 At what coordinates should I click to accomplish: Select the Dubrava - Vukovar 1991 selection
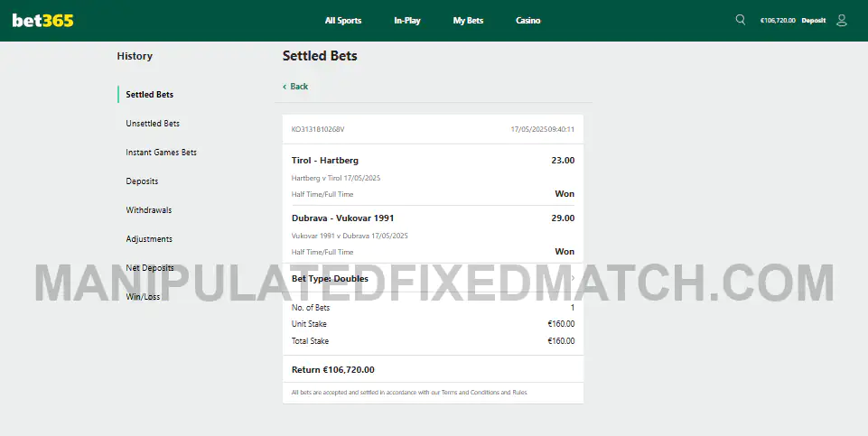(342, 218)
